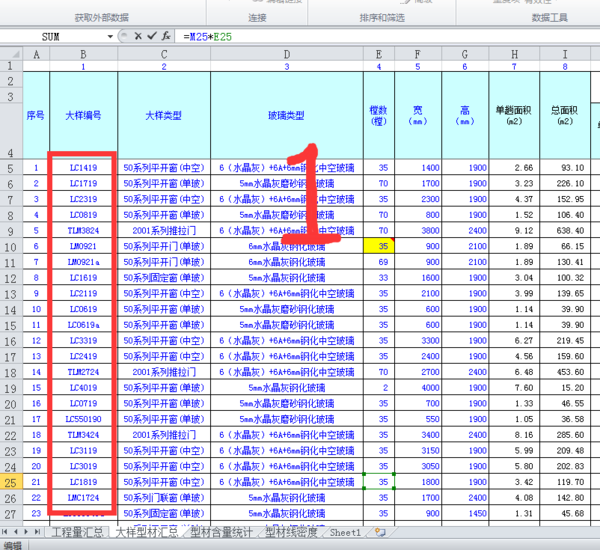
Task: Click the 大样编号 header cell
Action: pos(83,115)
